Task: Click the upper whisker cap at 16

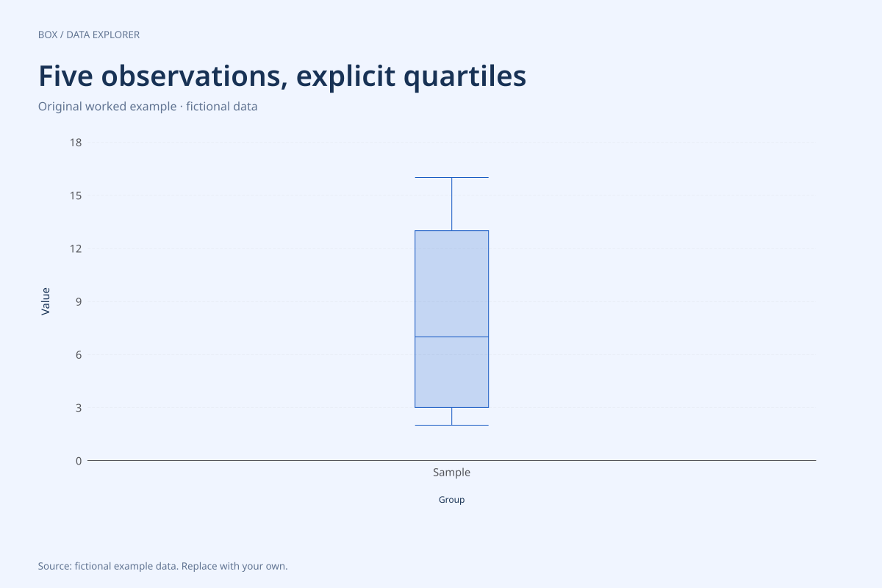Action: [451, 177]
